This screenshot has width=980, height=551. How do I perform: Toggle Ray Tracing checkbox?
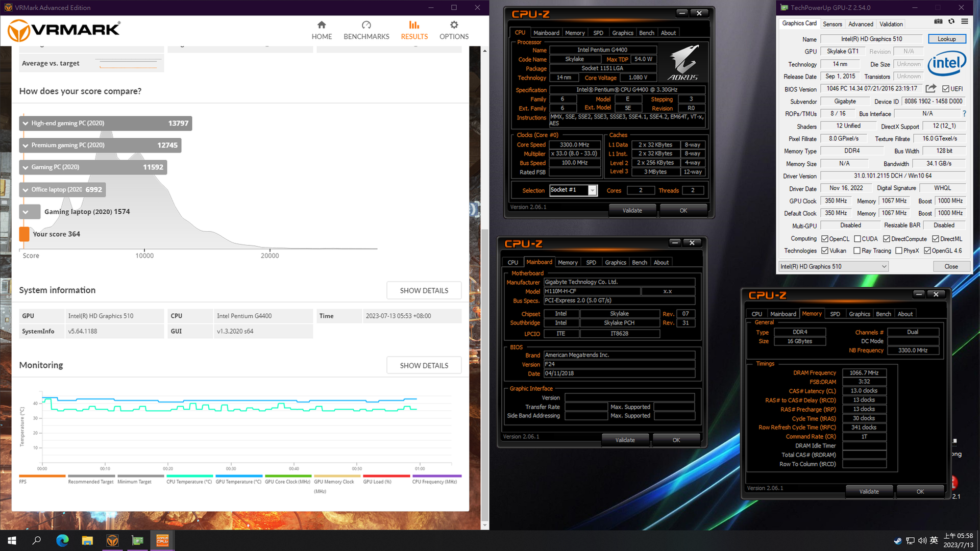tap(857, 251)
